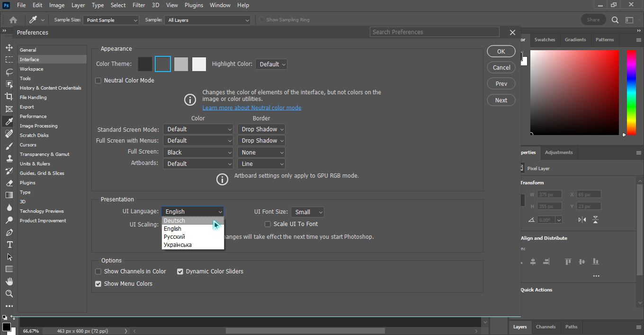Choose the Brush tool
This screenshot has width=644, height=335.
[x=9, y=146]
